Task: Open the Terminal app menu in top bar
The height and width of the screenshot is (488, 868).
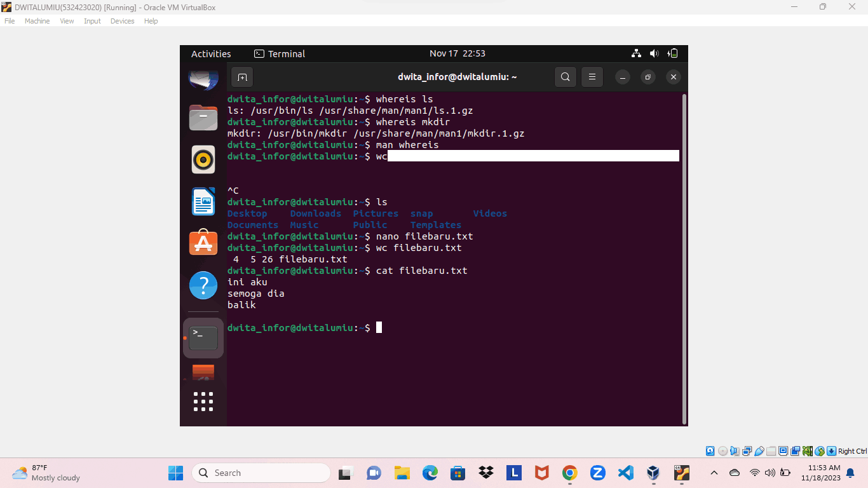Action: point(280,54)
